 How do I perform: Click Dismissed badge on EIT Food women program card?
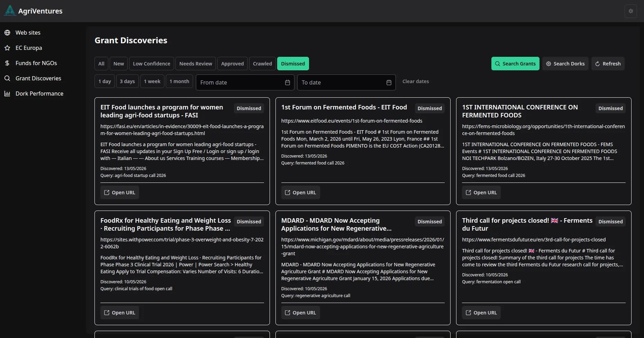pyautogui.click(x=249, y=108)
